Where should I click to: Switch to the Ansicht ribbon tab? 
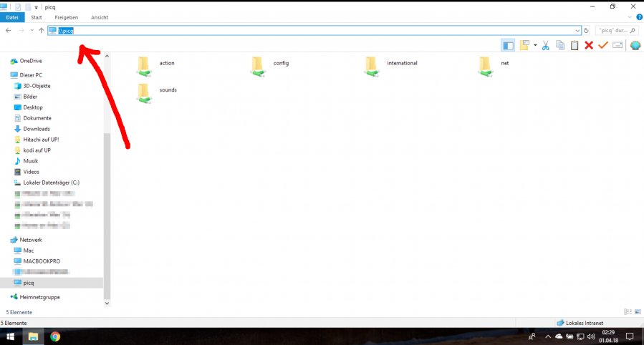[x=100, y=17]
